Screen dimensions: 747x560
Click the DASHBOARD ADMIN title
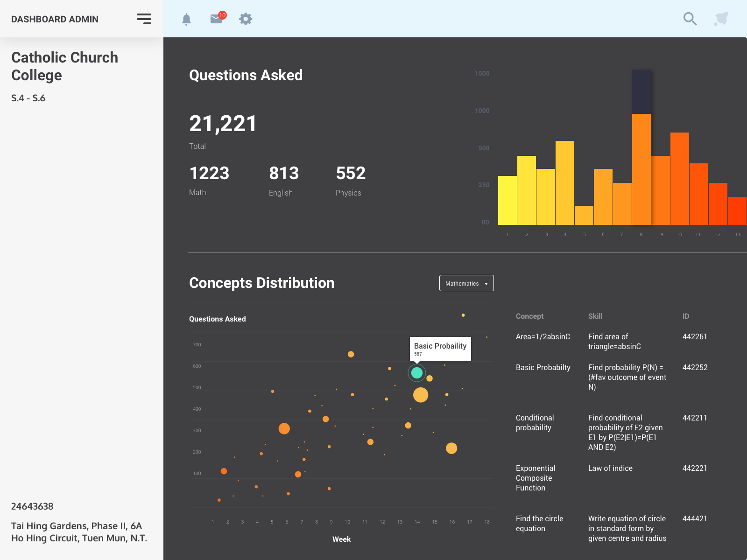click(x=55, y=19)
